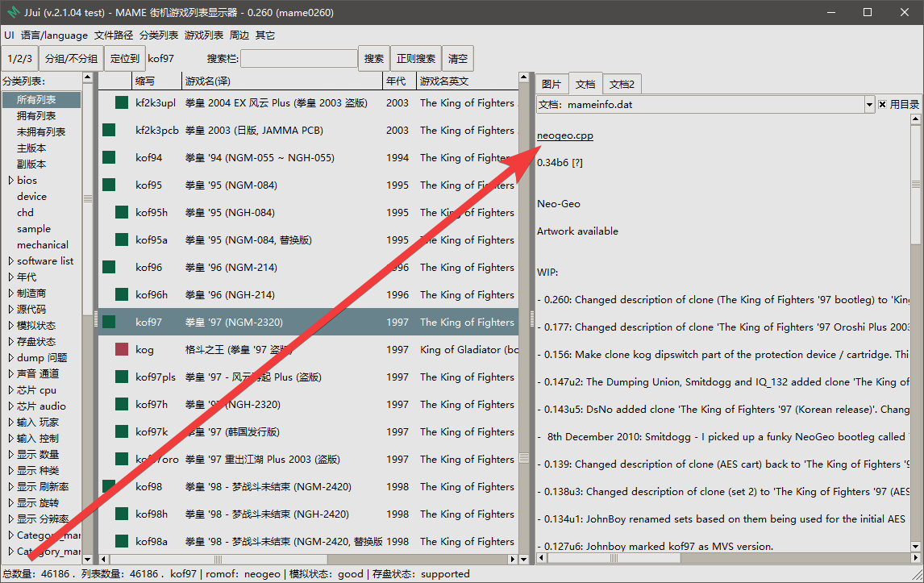This screenshot has width=924, height=583.
Task: Toggle the 用目录 checkbox
Action: coord(882,104)
